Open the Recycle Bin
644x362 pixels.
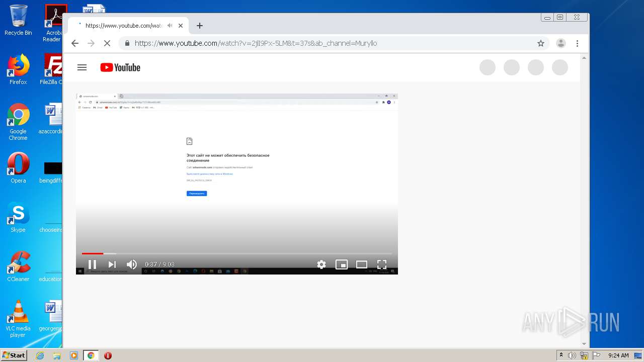[x=18, y=20]
